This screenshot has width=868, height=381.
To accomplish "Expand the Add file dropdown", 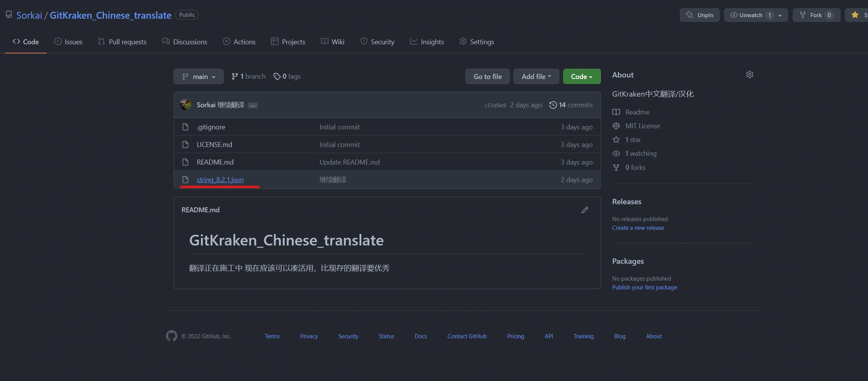I will [x=536, y=76].
